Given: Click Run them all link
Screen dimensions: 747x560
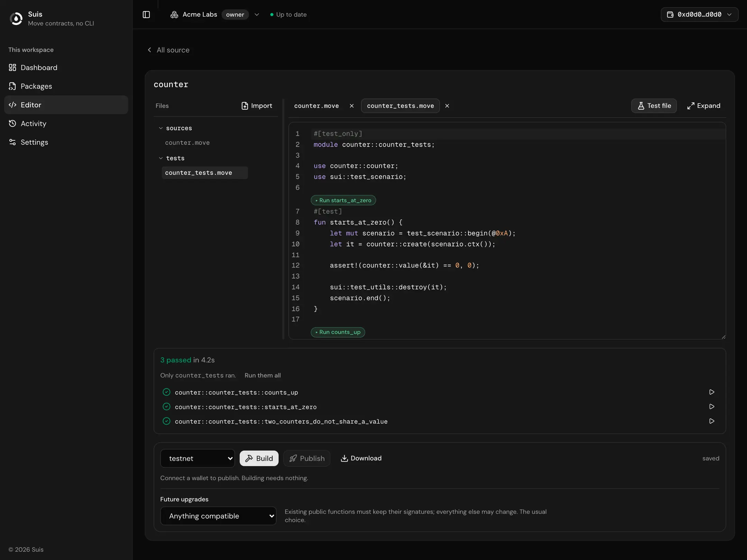Looking at the screenshot, I should tap(262, 375).
